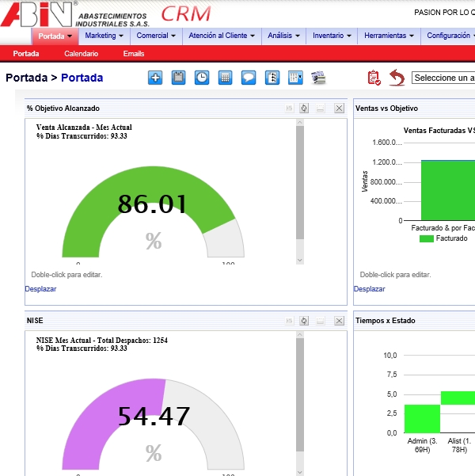This screenshot has height=476, width=475.
Task: Open the calculator icon in toolbar
Action: [x=225, y=78]
